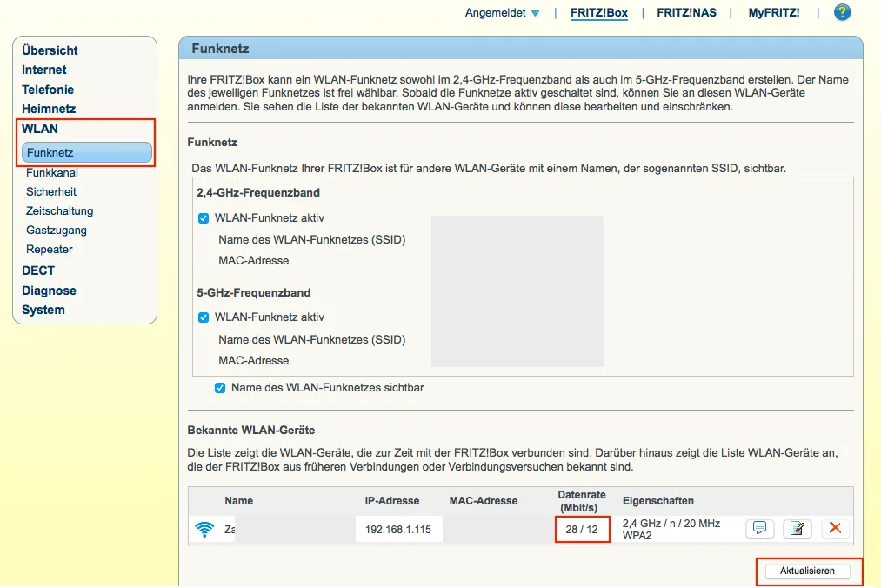The width and height of the screenshot is (881, 588).
Task: Click the Eigenschaften column header
Action: (x=658, y=501)
